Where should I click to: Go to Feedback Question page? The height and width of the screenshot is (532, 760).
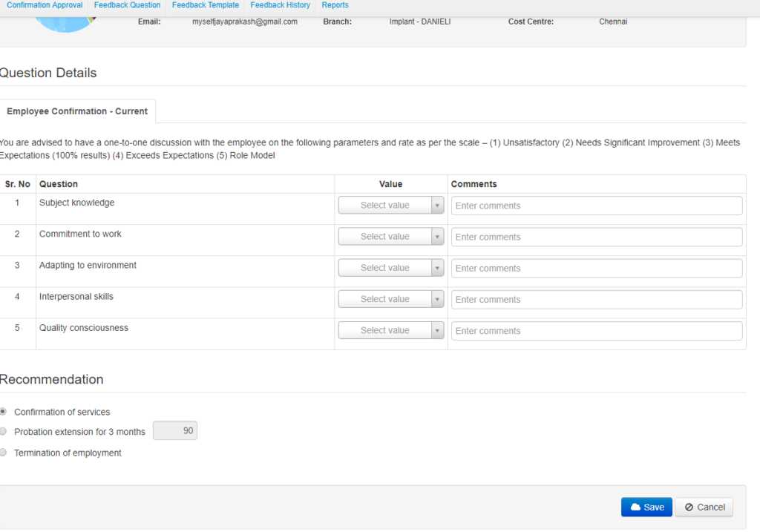coord(127,5)
